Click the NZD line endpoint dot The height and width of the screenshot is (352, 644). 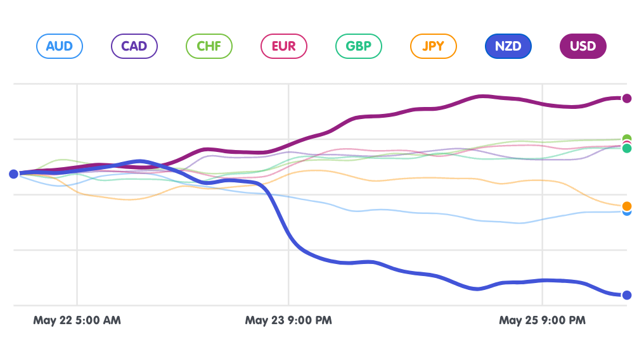627,295
